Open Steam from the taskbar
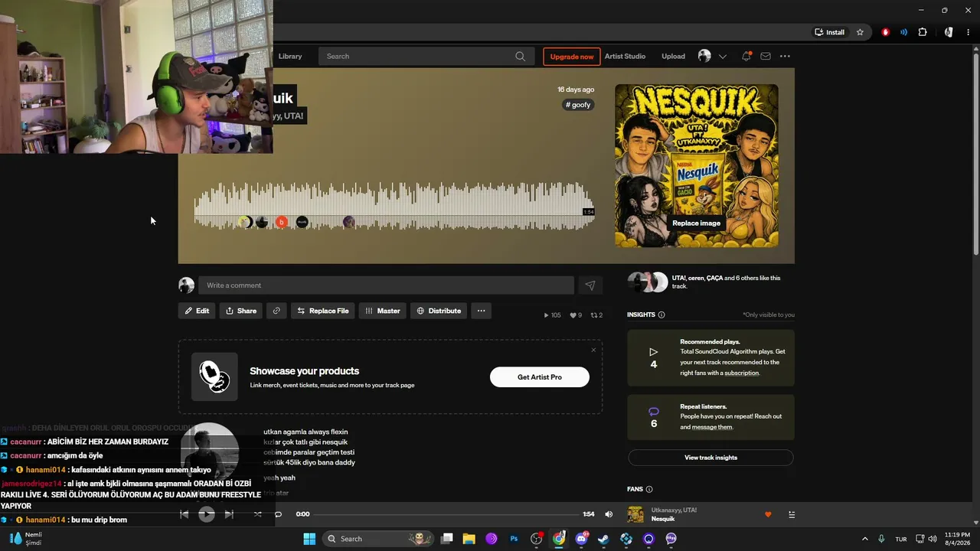Viewport: 980px width, 551px height. (x=604, y=539)
